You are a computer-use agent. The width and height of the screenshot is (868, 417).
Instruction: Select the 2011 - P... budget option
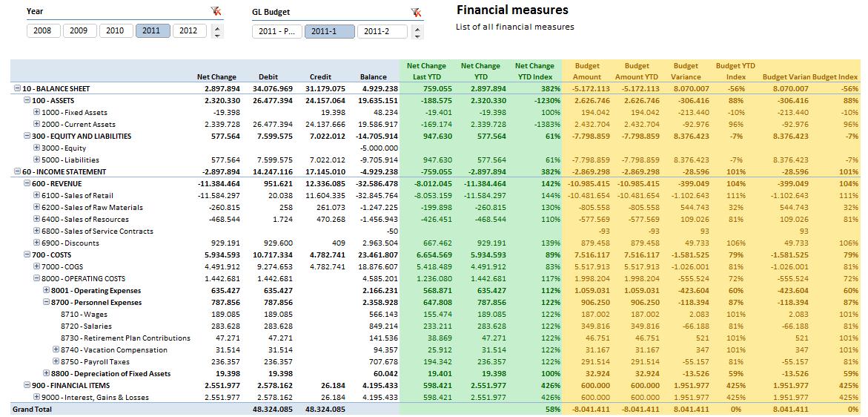(276, 32)
